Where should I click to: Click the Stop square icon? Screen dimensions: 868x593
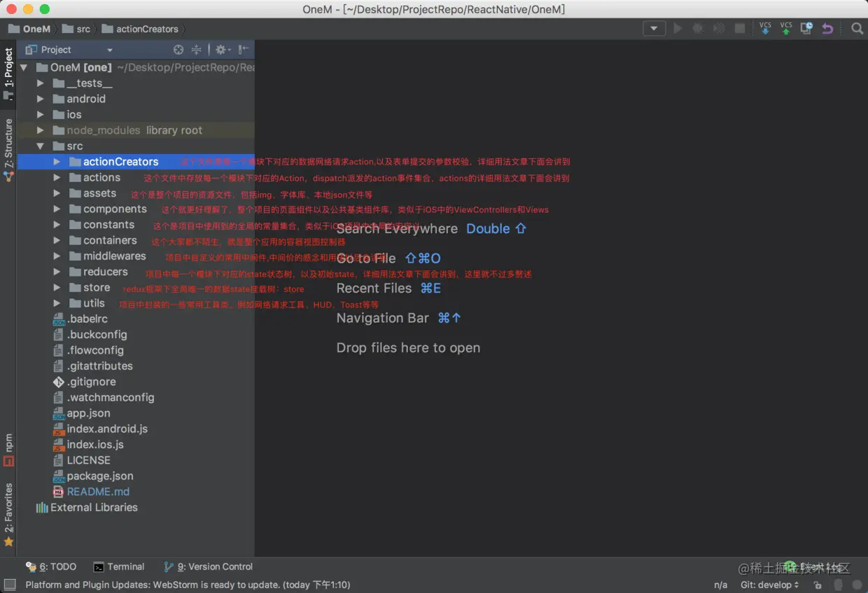(x=739, y=29)
